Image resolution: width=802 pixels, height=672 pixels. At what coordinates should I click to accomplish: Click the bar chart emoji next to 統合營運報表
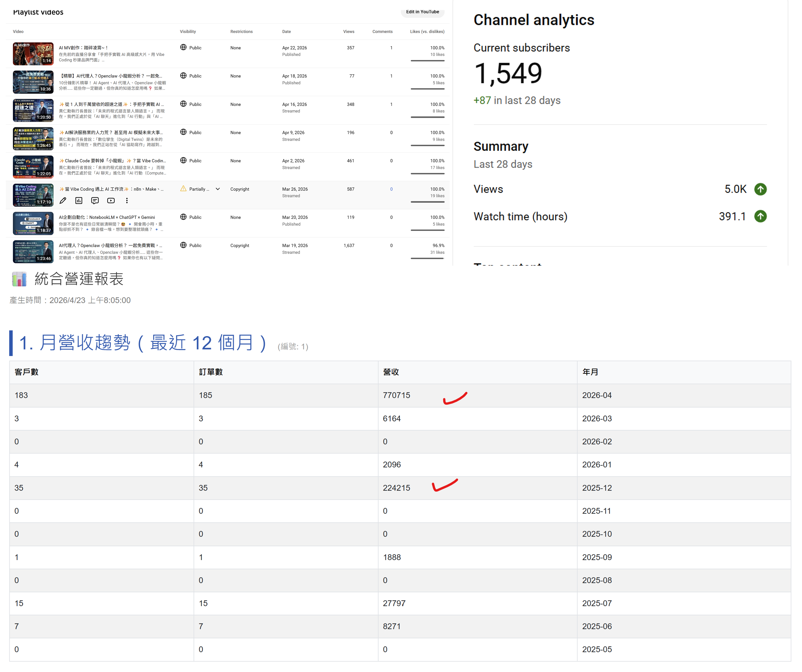coord(19,279)
